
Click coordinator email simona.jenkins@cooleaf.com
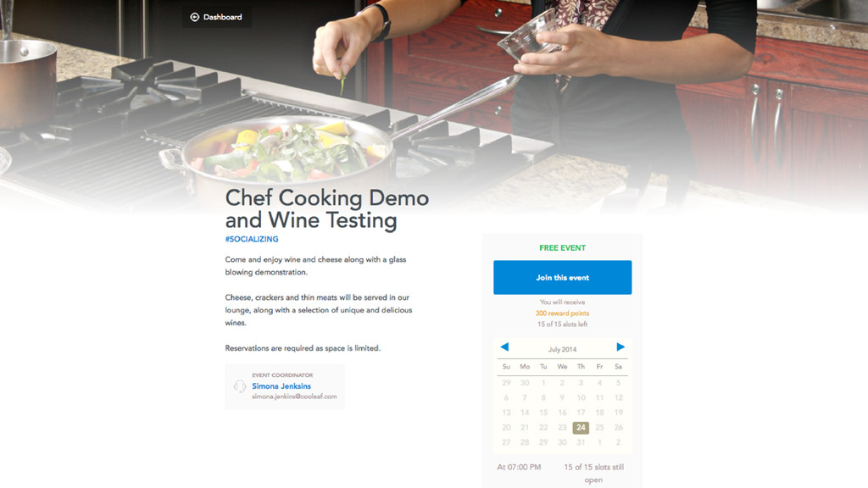click(x=294, y=396)
